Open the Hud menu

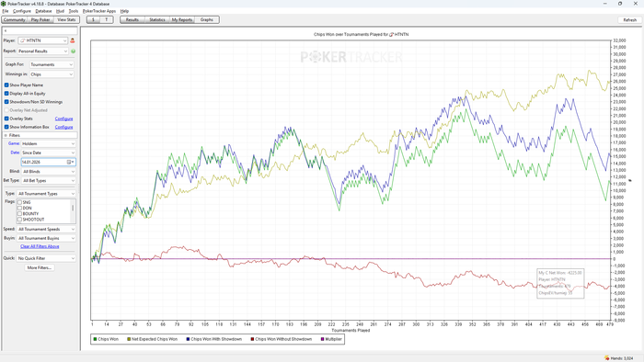(x=60, y=11)
